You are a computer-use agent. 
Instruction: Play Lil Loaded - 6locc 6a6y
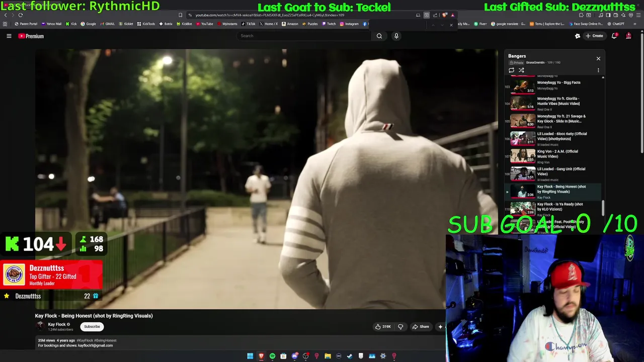pos(553,139)
